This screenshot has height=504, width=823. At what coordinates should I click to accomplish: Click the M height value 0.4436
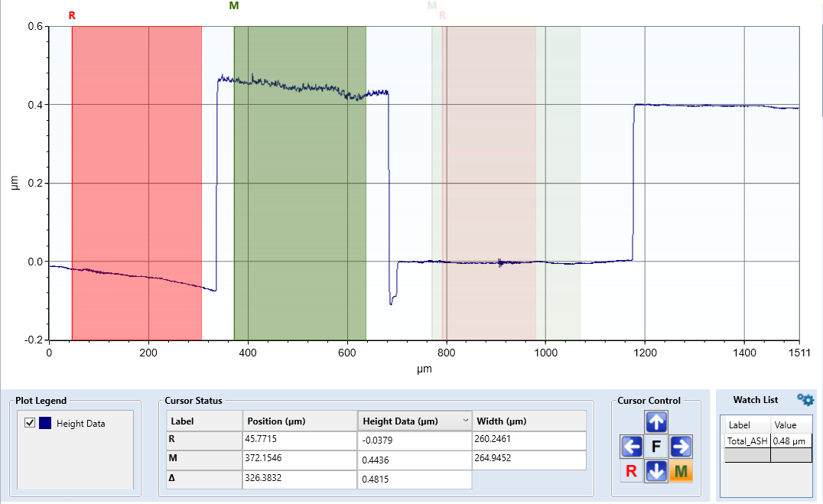click(415, 460)
